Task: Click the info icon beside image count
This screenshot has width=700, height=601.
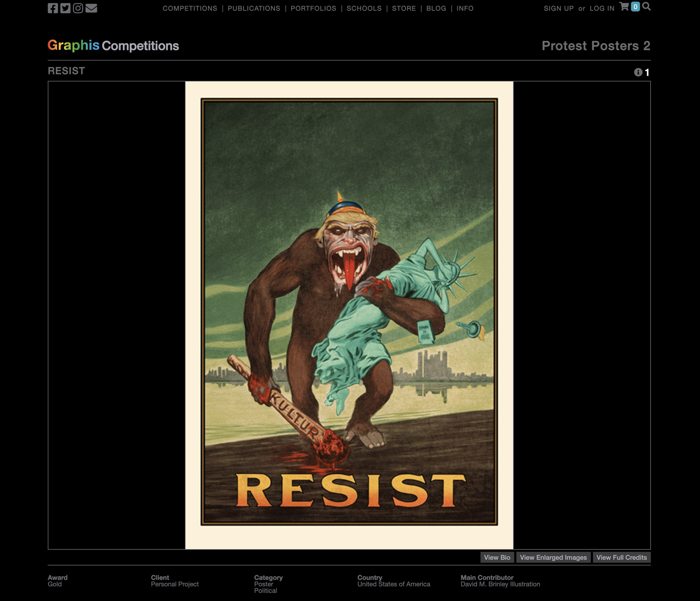Action: [x=638, y=72]
